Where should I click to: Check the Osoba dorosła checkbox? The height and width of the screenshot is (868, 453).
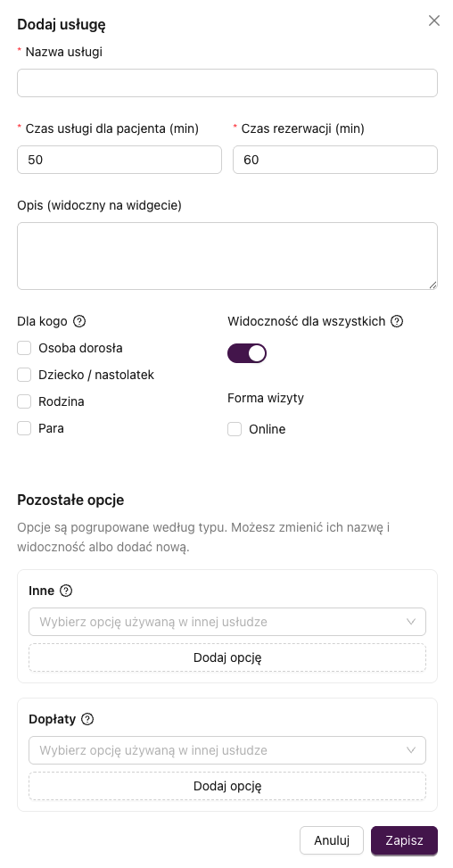coord(24,348)
